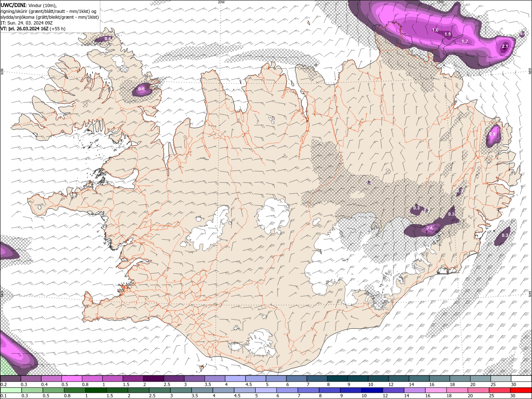Click the '20W' longitude label

pyautogui.click(x=221, y=2)
